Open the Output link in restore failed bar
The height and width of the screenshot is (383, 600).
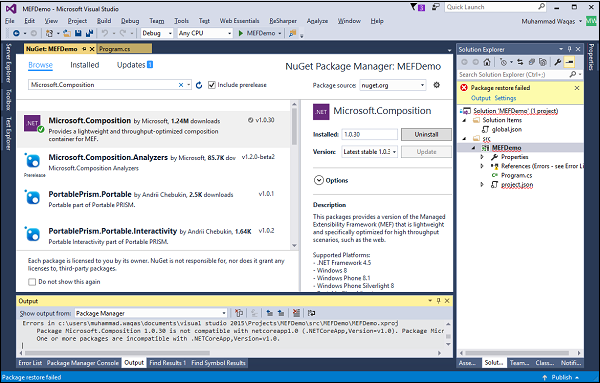click(x=481, y=98)
